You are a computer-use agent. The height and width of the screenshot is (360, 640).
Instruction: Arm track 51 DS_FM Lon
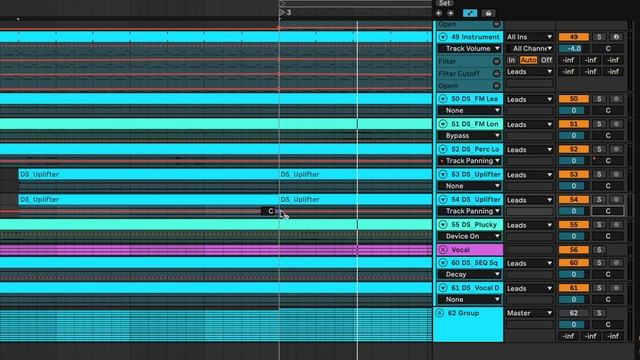(616, 124)
